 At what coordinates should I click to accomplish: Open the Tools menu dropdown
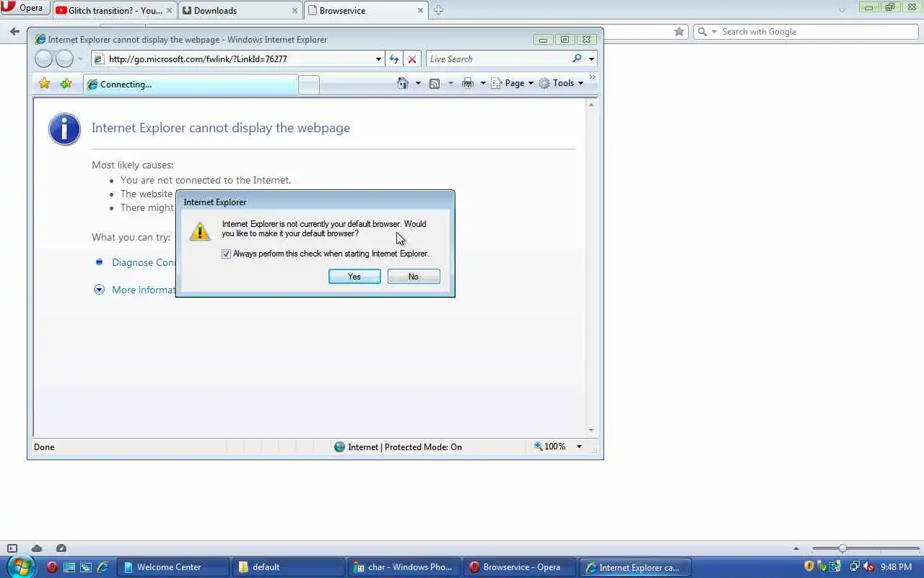pos(561,83)
